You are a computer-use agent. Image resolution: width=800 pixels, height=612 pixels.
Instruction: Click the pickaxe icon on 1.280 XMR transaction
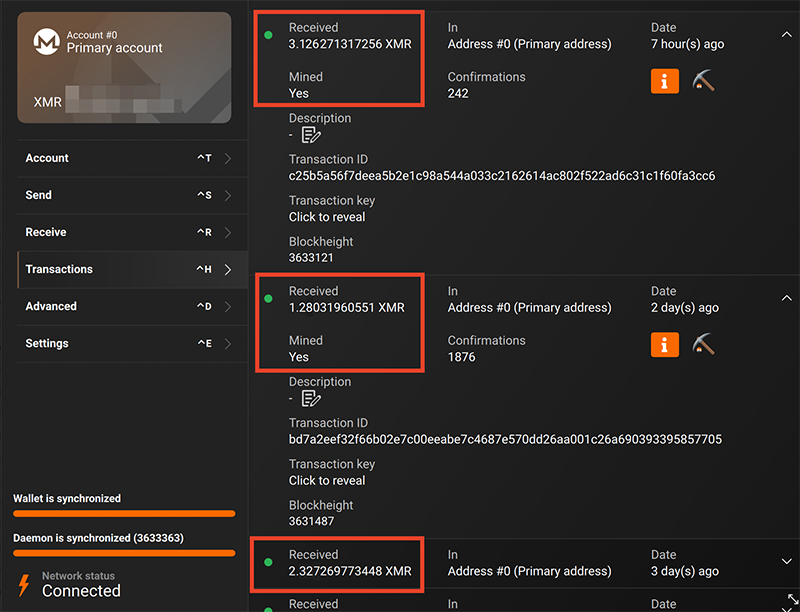click(704, 345)
